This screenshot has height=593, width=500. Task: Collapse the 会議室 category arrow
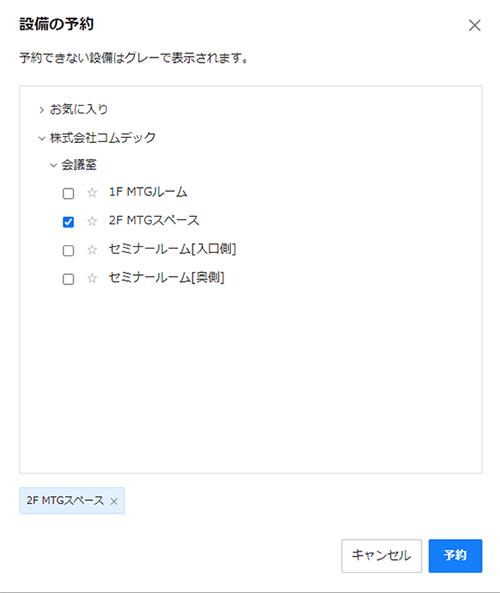(x=54, y=166)
